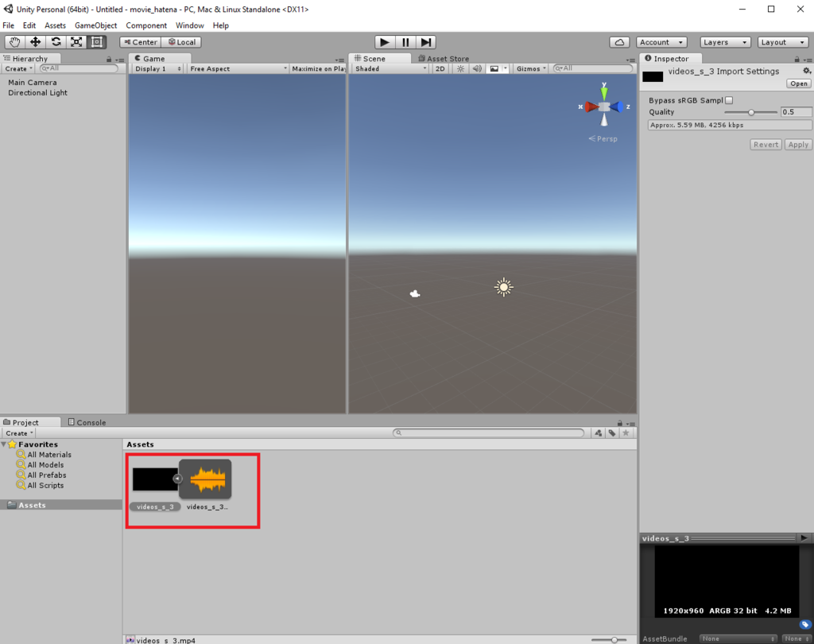The width and height of the screenshot is (814, 644).
Task: Click the Project search field
Action: [x=489, y=433]
